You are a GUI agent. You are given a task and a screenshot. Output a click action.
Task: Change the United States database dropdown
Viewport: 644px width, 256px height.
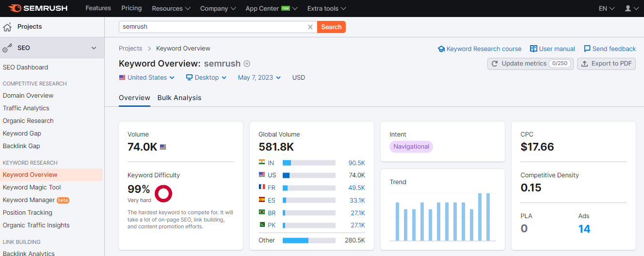tap(146, 78)
